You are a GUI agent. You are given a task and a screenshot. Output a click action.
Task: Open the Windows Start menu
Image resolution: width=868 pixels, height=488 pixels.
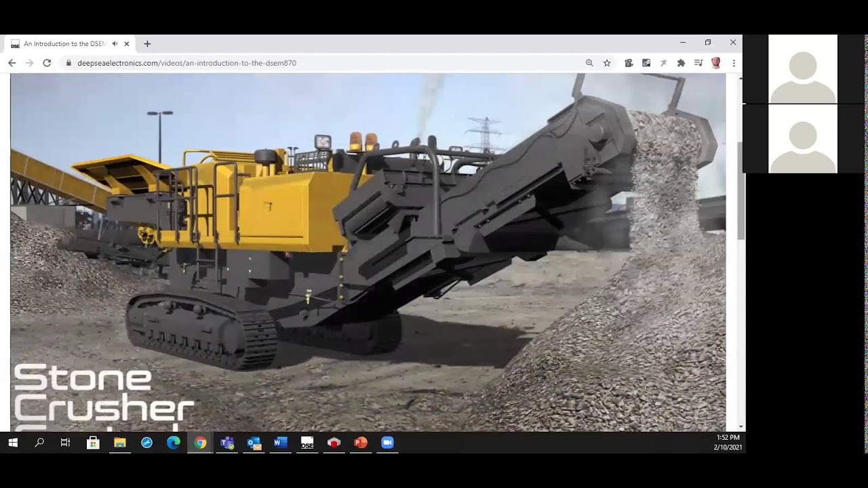click(13, 443)
